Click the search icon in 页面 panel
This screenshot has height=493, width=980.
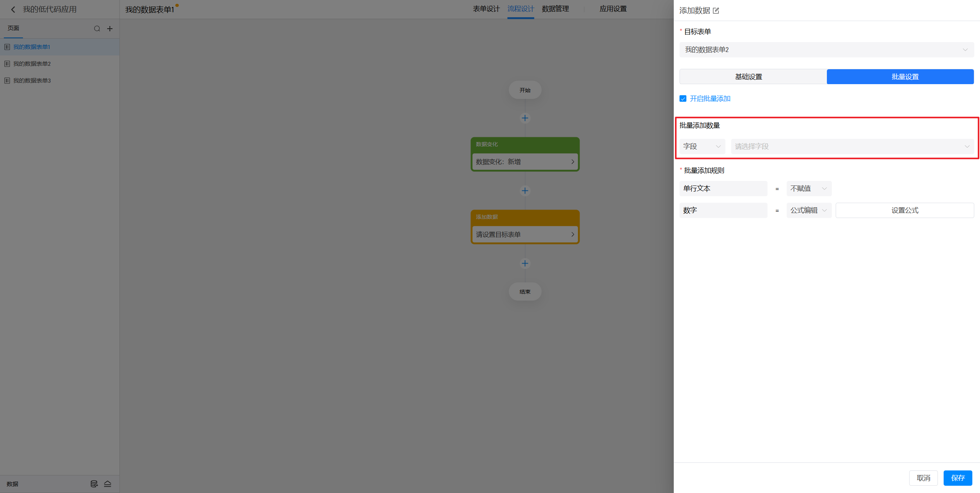97,29
